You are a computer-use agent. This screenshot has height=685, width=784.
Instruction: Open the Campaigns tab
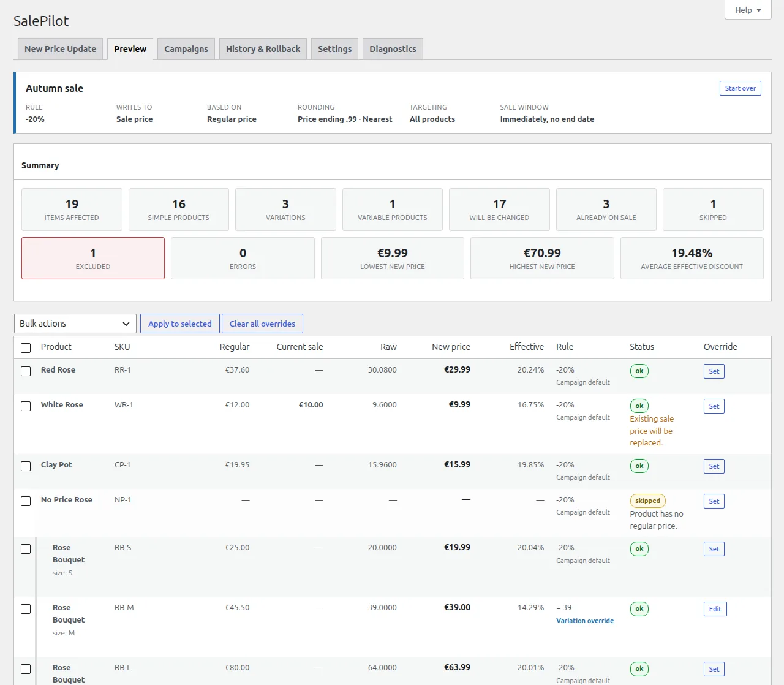[186, 49]
